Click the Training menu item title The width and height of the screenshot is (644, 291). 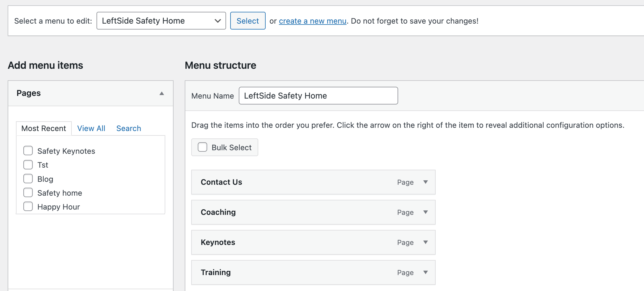click(216, 272)
